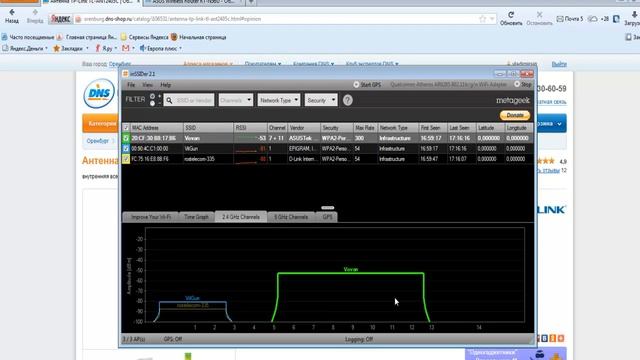Expand the Закладки bookmarks dropdown
This screenshot has width=640, height=360.
87,48
